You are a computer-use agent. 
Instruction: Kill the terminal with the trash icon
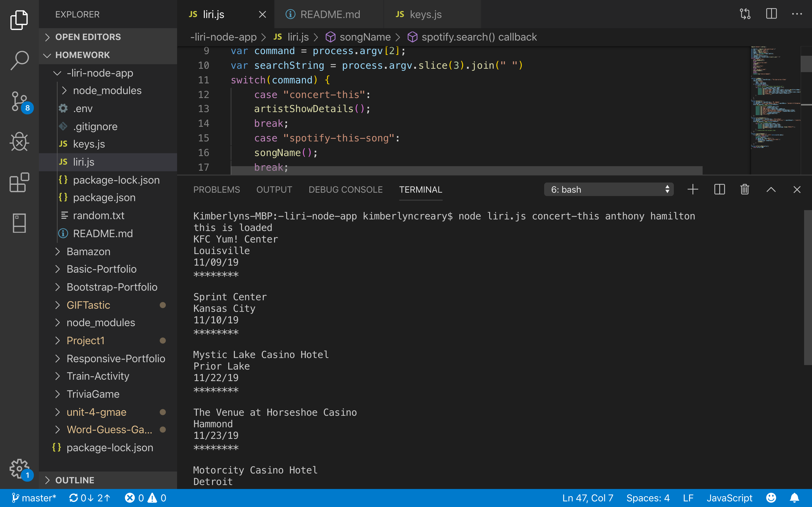[x=744, y=190]
